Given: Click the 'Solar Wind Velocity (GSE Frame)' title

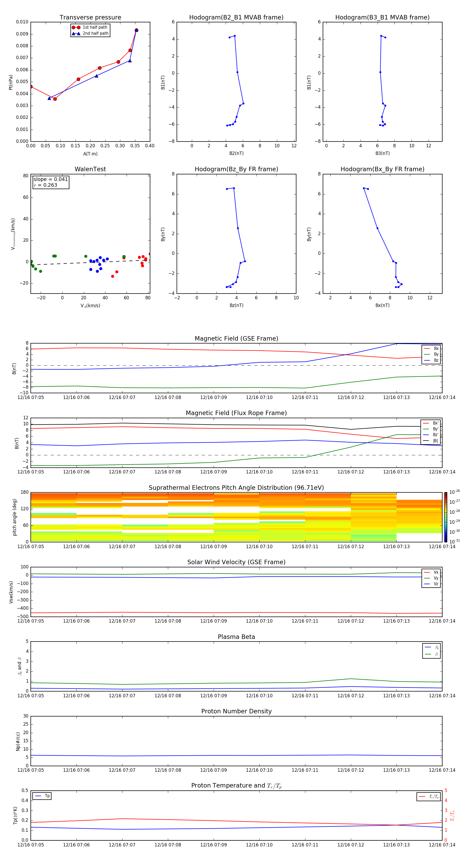Looking at the screenshot, I should 236,562.
